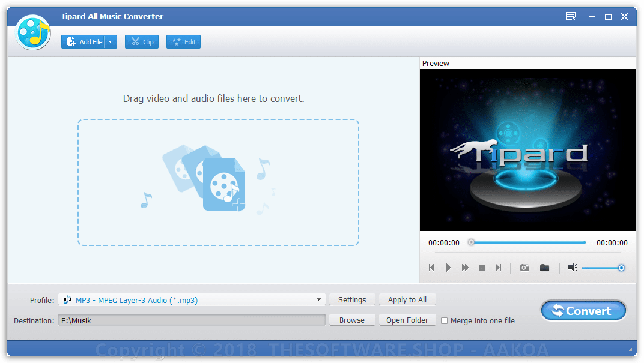644x363 pixels.
Task: Open the Edit tool
Action: [183, 41]
